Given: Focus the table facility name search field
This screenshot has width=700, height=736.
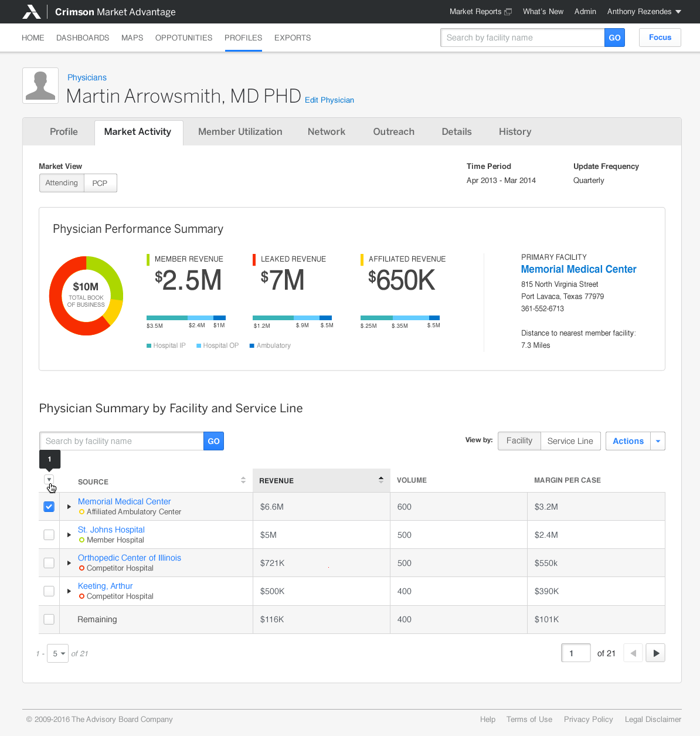Looking at the screenshot, I should pyautogui.click(x=121, y=441).
